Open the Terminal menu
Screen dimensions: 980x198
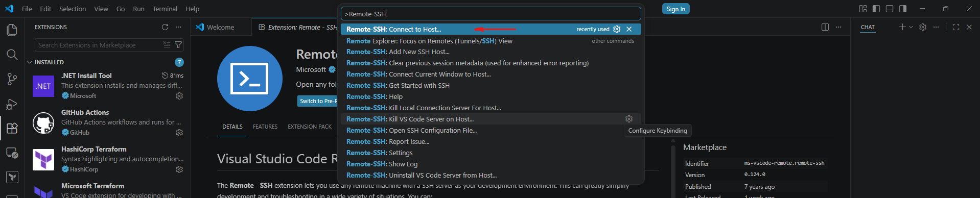(165, 9)
